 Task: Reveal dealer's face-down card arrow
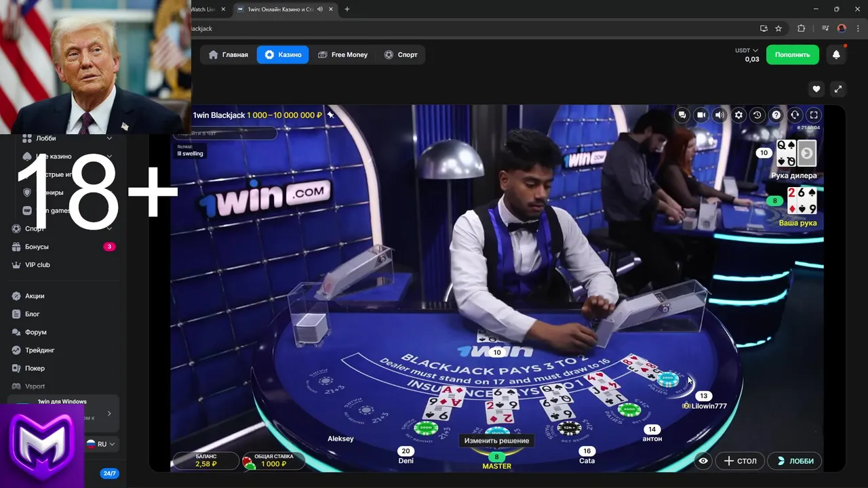pyautogui.click(x=806, y=153)
